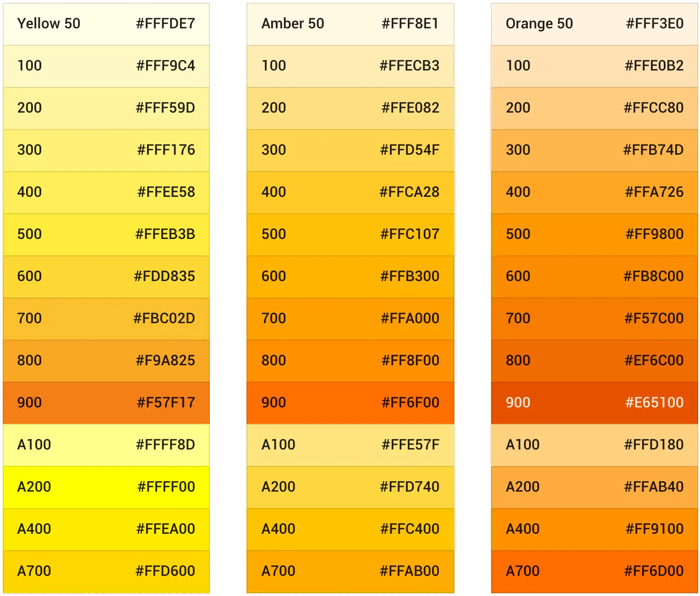
Task: Click the hex code #F57C00
Action: click(x=654, y=319)
